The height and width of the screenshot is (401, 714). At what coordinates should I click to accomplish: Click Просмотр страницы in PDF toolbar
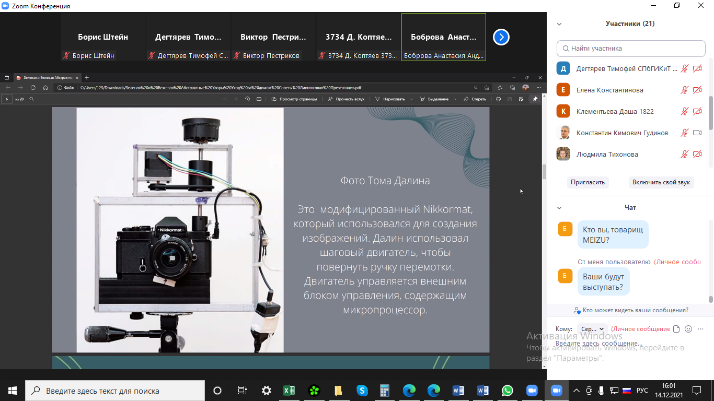pyautogui.click(x=295, y=99)
